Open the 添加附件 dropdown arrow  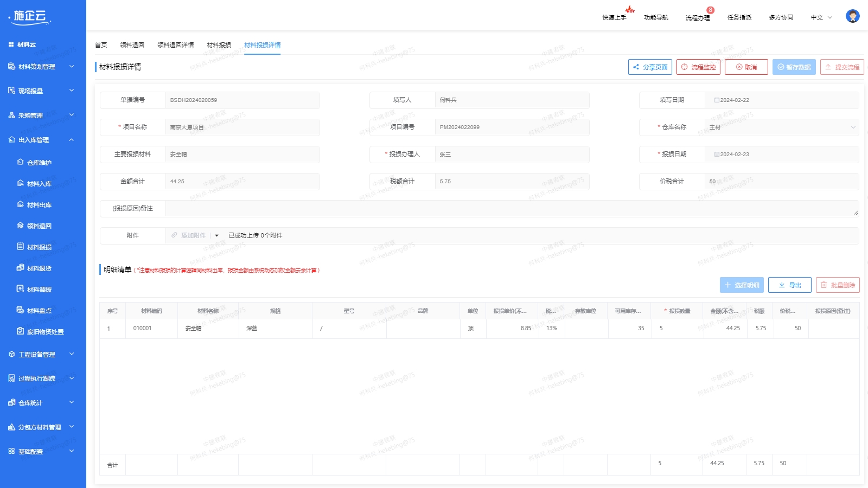point(216,235)
